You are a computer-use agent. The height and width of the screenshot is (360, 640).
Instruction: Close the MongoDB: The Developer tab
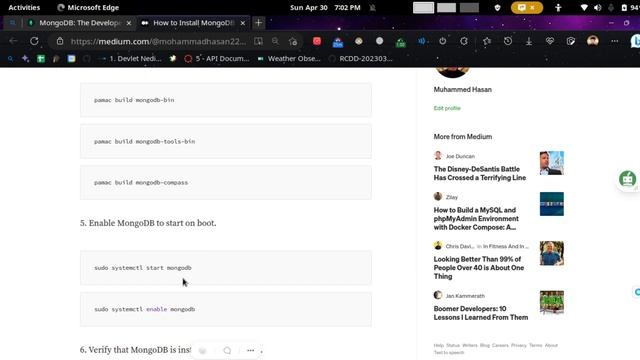click(x=129, y=23)
